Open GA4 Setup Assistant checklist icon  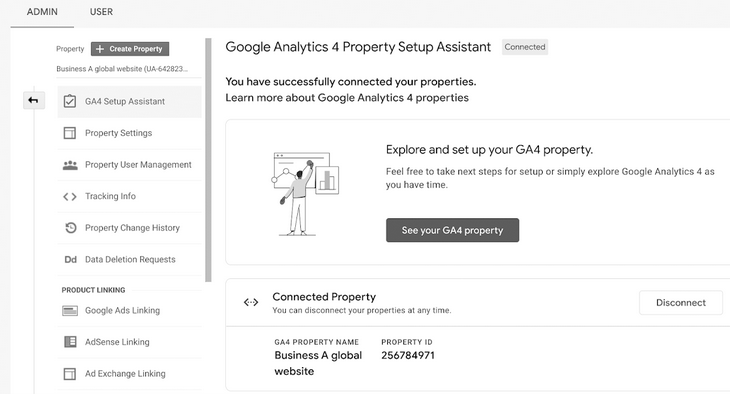(70, 101)
